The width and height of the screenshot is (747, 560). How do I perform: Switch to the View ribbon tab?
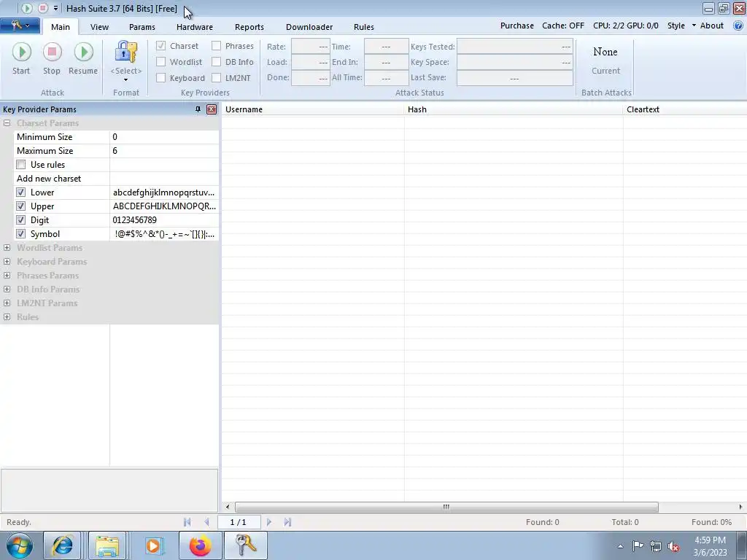coord(99,27)
